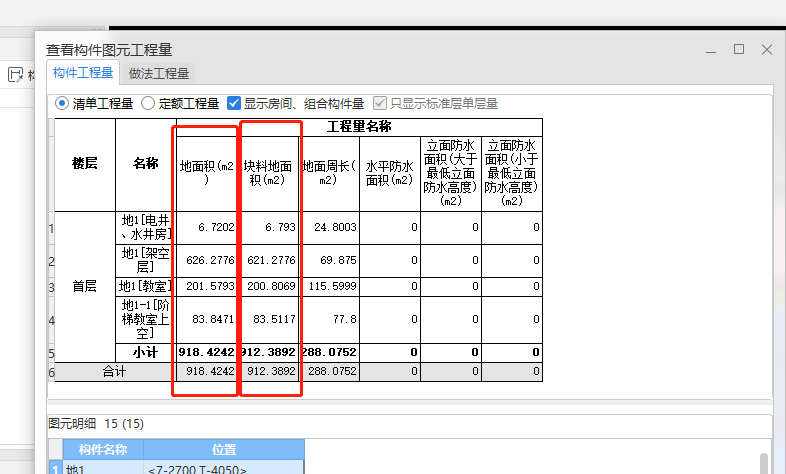Screen dimensions: 786x474
Task: Toggle 只显示标准层单层量 checkbox
Action: click(380, 103)
